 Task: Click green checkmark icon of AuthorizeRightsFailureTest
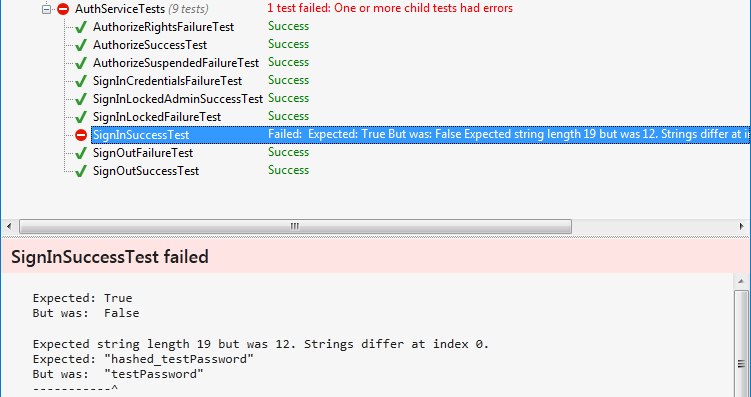tap(81, 27)
